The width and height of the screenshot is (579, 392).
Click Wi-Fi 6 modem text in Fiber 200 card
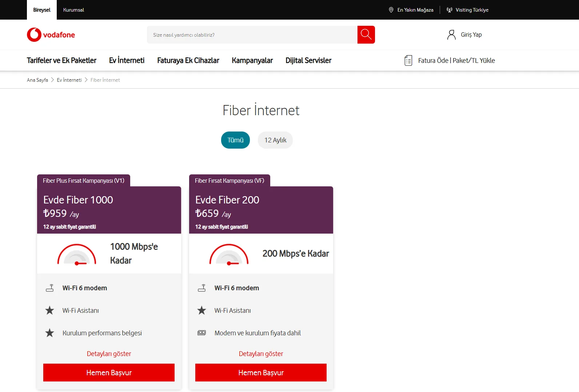click(237, 288)
